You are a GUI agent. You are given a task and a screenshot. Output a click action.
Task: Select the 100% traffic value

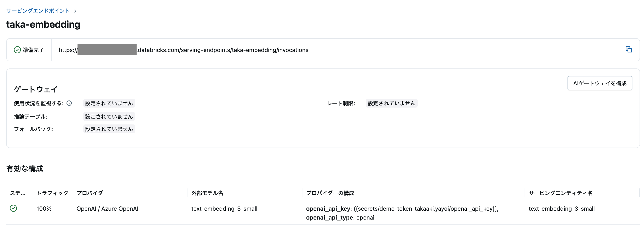point(44,208)
